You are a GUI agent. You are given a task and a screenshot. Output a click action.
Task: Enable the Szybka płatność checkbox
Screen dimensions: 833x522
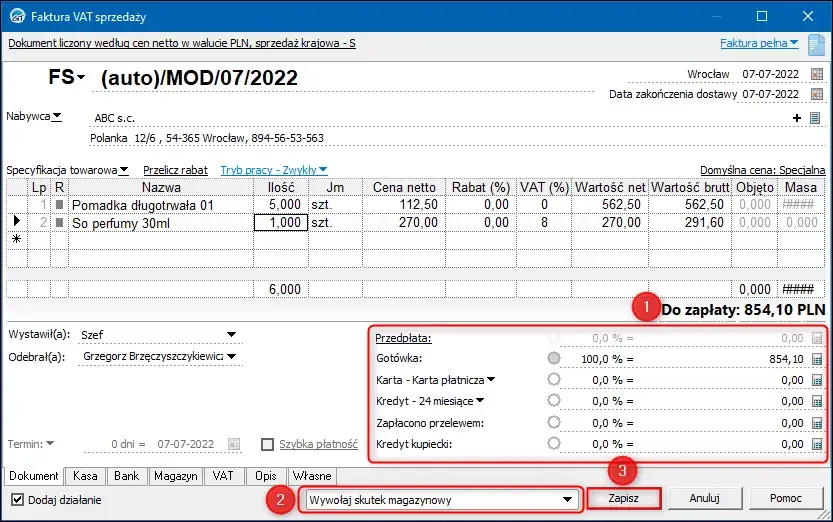pyautogui.click(x=268, y=444)
